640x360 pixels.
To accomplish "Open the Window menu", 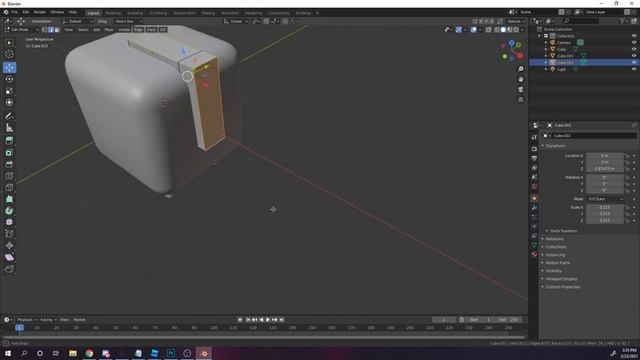I will pos(57,12).
